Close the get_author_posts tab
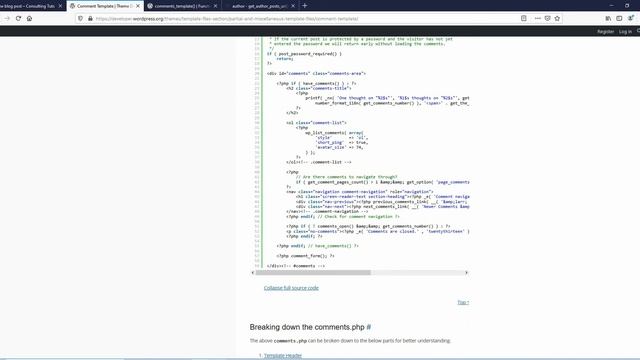Image resolution: width=640 pixels, height=360 pixels. [x=293, y=6]
